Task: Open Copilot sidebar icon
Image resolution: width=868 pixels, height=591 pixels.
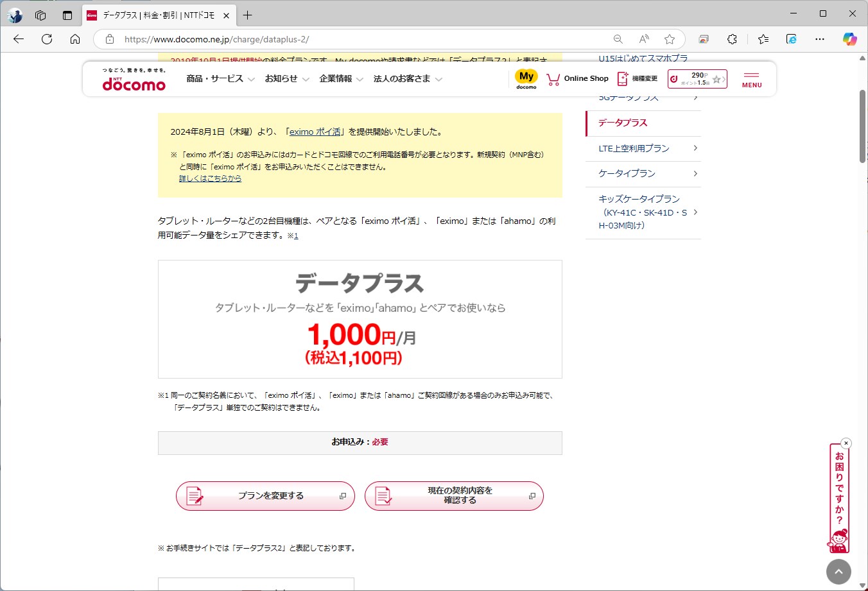Action: point(849,39)
